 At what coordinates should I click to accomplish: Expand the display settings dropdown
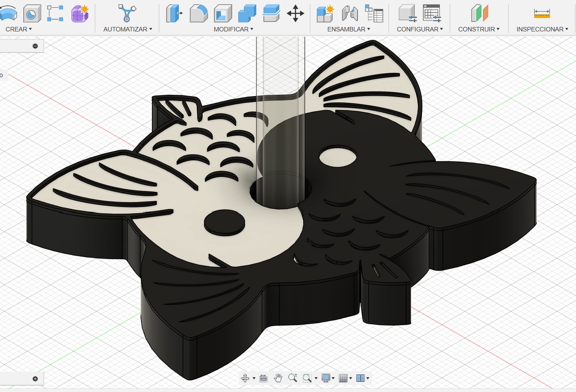coord(333,378)
